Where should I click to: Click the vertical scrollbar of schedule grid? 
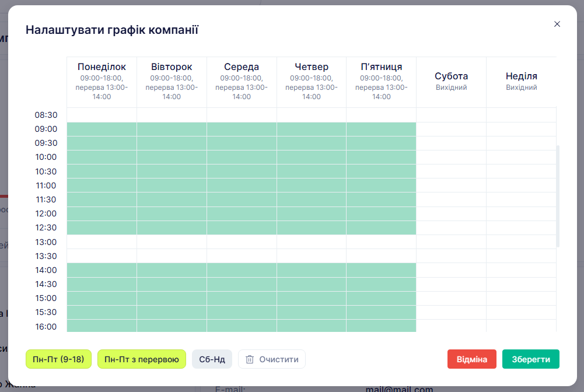click(x=558, y=196)
